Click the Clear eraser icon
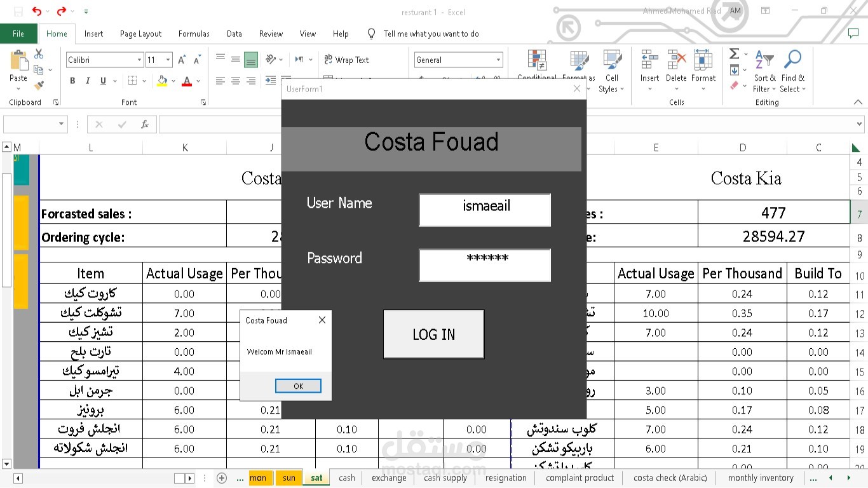The width and height of the screenshot is (868, 488). click(735, 85)
